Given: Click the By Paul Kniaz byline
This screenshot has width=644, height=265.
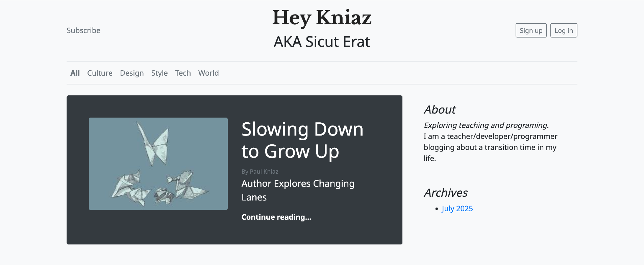Looking at the screenshot, I should point(260,172).
